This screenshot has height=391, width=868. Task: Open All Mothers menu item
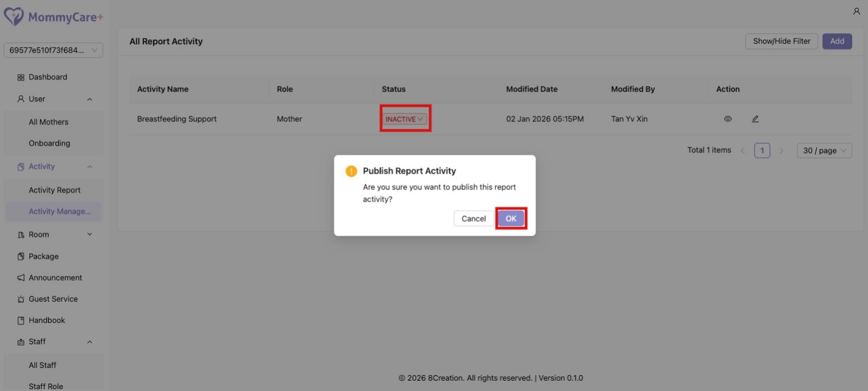[49, 122]
